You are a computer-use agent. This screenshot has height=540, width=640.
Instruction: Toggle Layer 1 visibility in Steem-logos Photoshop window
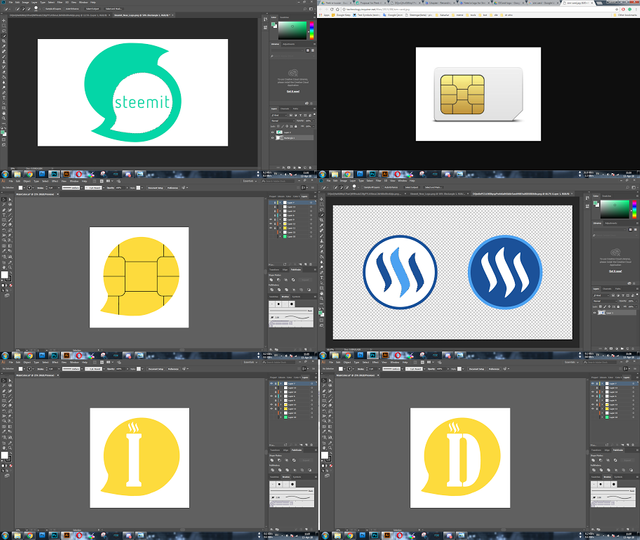594,313
